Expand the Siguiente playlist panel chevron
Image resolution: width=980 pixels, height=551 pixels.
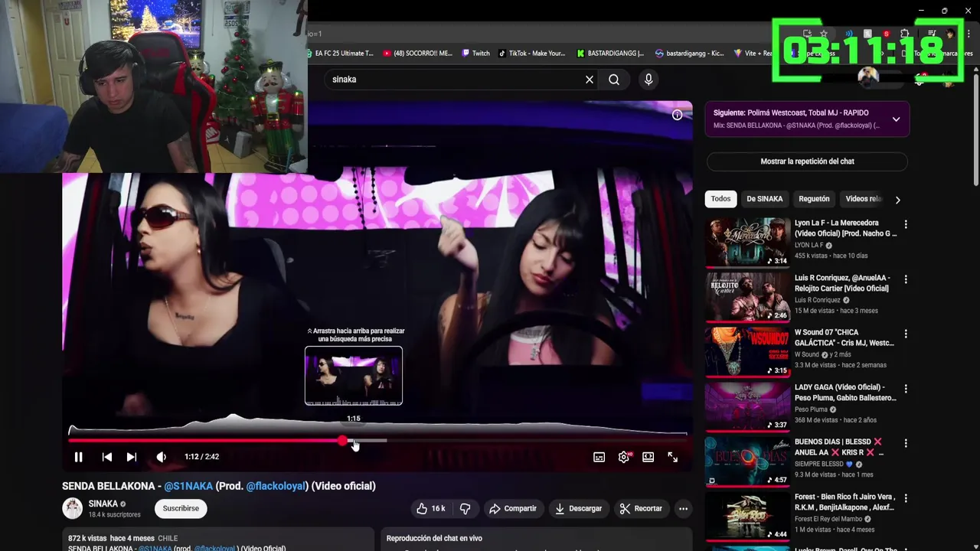point(896,119)
